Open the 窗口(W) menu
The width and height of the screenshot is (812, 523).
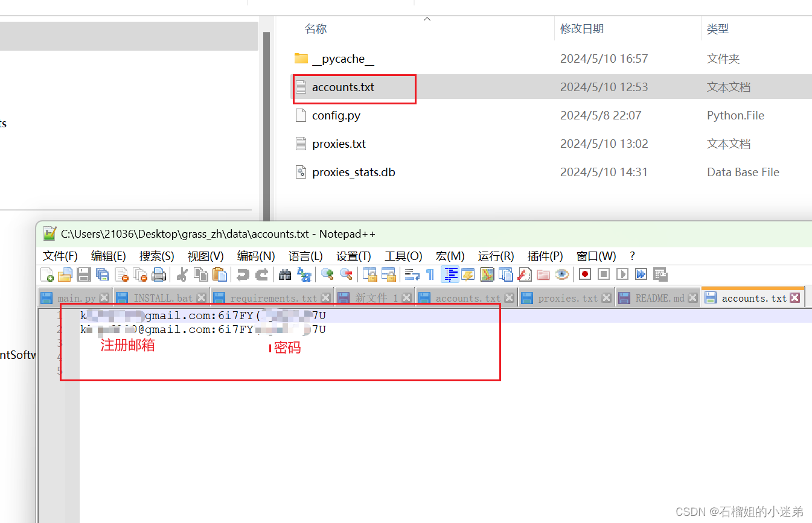click(596, 256)
